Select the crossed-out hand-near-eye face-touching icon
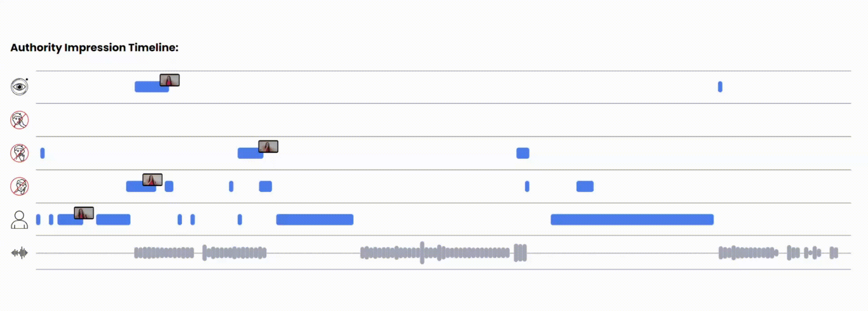 (x=19, y=120)
